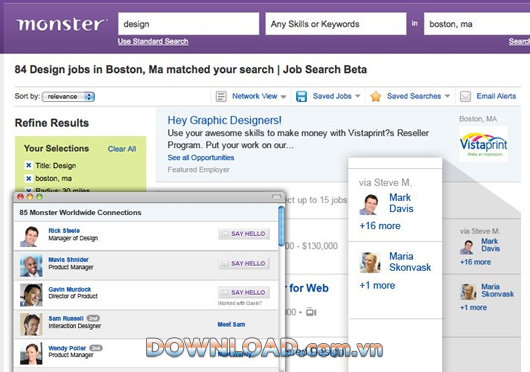Screen dimensions: 530x372
Task: Click the small +1 more link at right
Action: (473, 308)
